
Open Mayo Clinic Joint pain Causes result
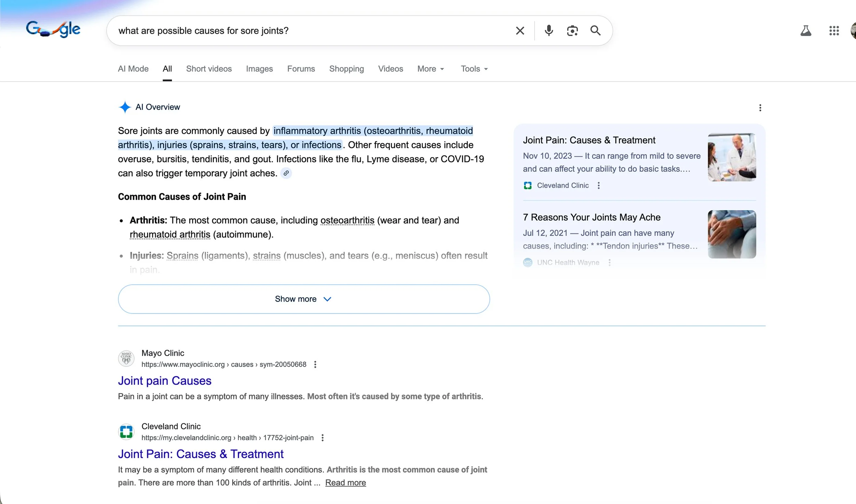point(164,381)
